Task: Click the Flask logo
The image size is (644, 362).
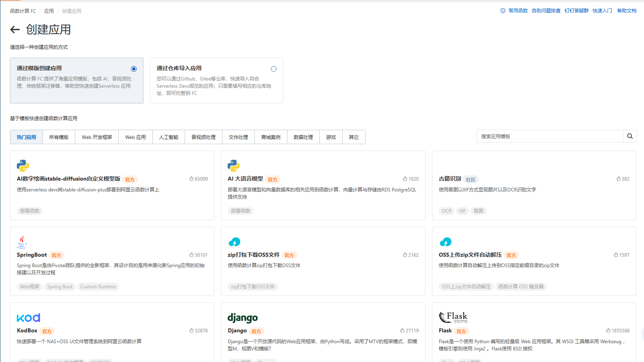Action: tap(453, 317)
